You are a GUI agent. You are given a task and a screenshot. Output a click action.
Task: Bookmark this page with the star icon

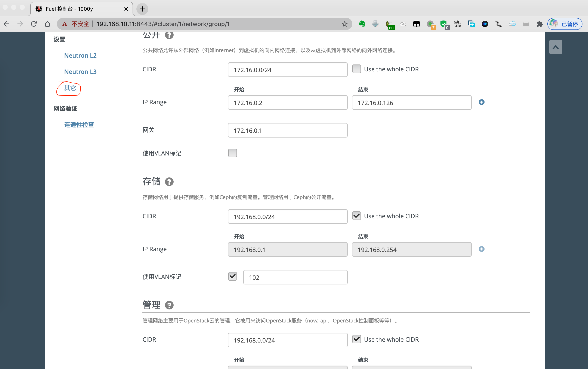344,24
